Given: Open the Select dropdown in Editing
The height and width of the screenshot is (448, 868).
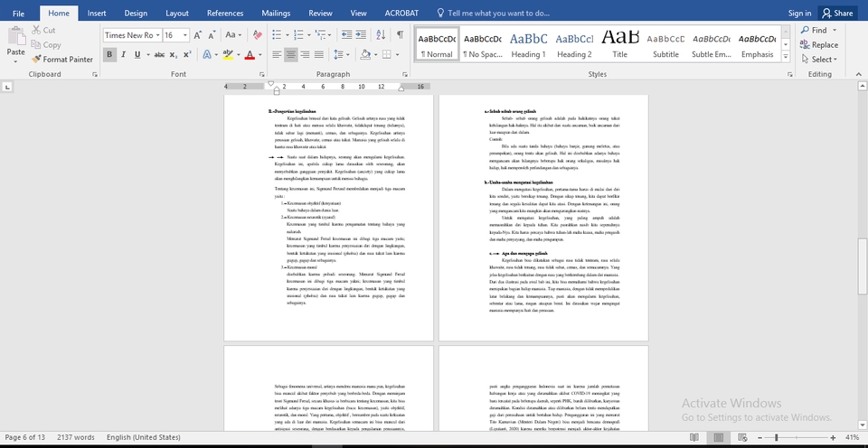Looking at the screenshot, I should click(x=819, y=60).
